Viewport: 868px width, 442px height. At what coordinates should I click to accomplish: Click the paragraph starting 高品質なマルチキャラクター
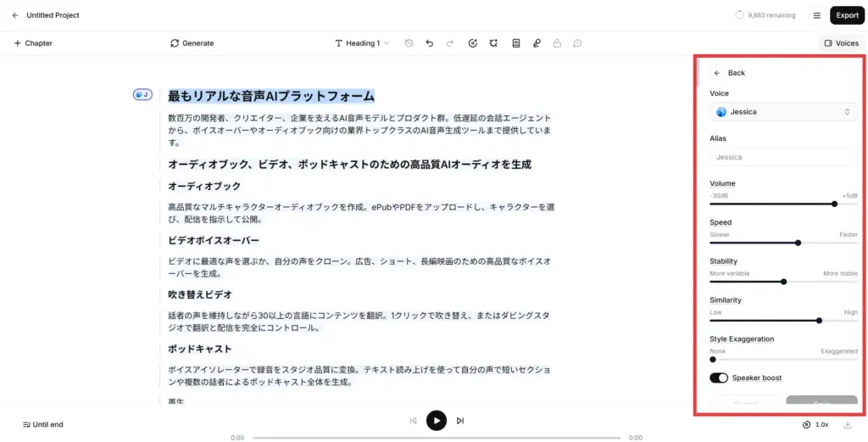(x=361, y=213)
